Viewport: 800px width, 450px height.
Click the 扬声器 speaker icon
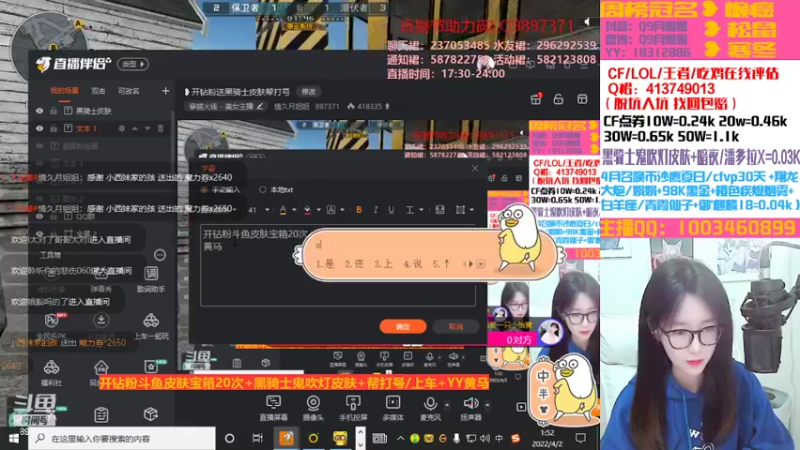pyautogui.click(x=470, y=404)
